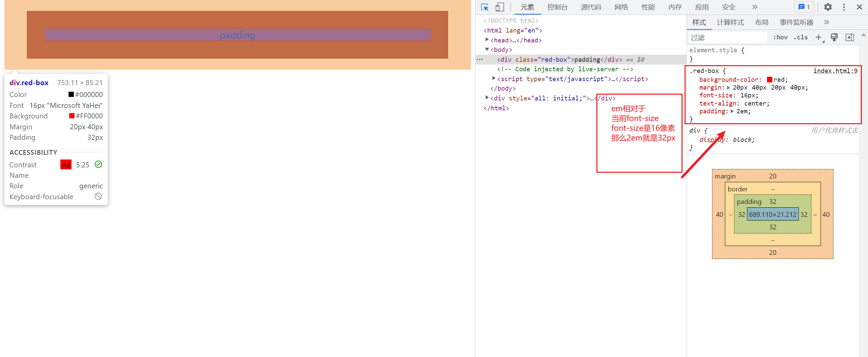
Task: Open the 计算样式 computed styles tab
Action: 730,22
